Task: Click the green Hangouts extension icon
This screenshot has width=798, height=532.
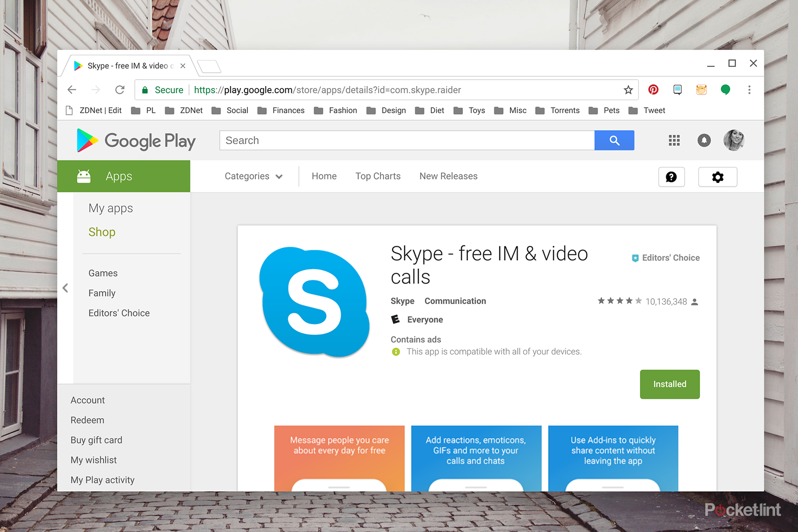Action: 725,90
